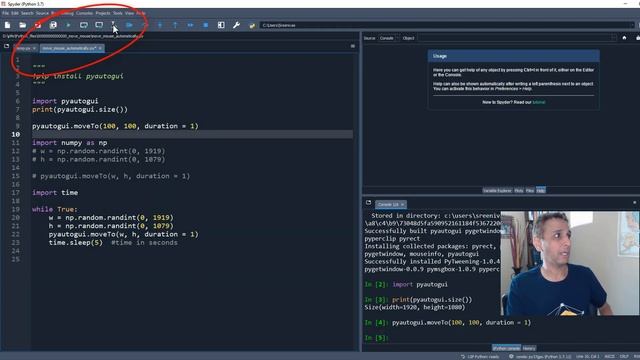Click 'while True:' code line
Viewport: 640px width, 360px height.
pyautogui.click(x=55, y=209)
